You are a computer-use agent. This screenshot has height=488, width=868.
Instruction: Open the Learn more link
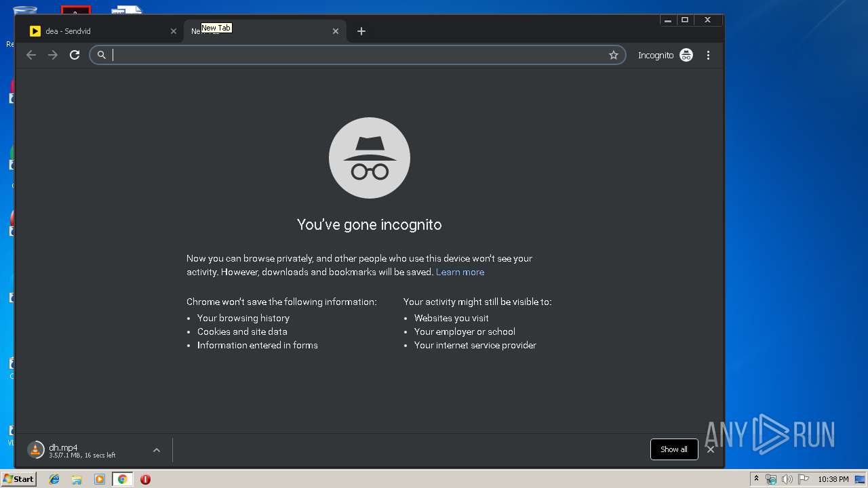coord(460,272)
